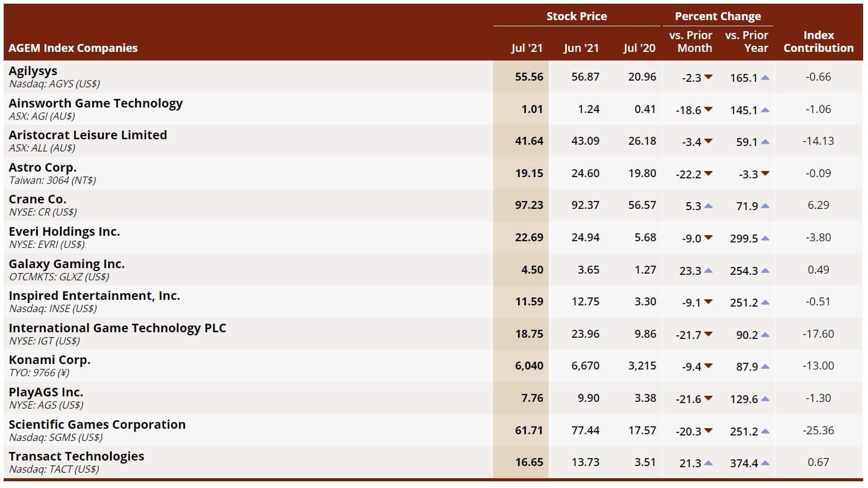Click the Jul '21 column header
The width and height of the screenshot is (868, 488).
(527, 48)
